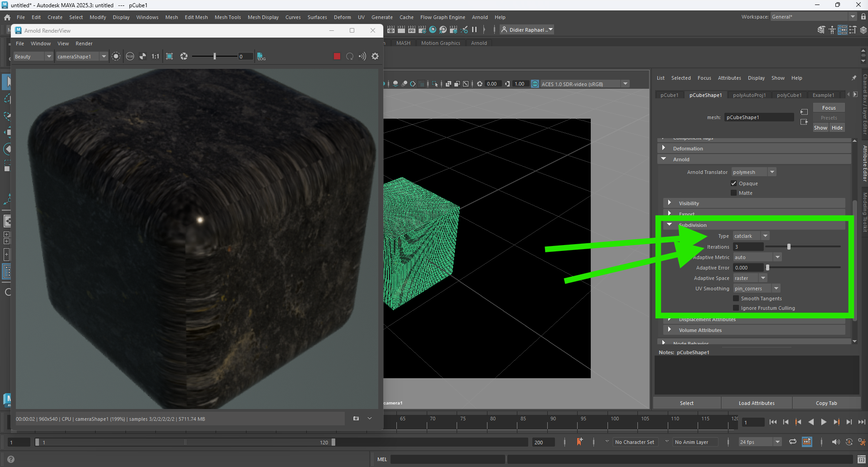Uncheck the Opaque checkbox

(x=734, y=183)
